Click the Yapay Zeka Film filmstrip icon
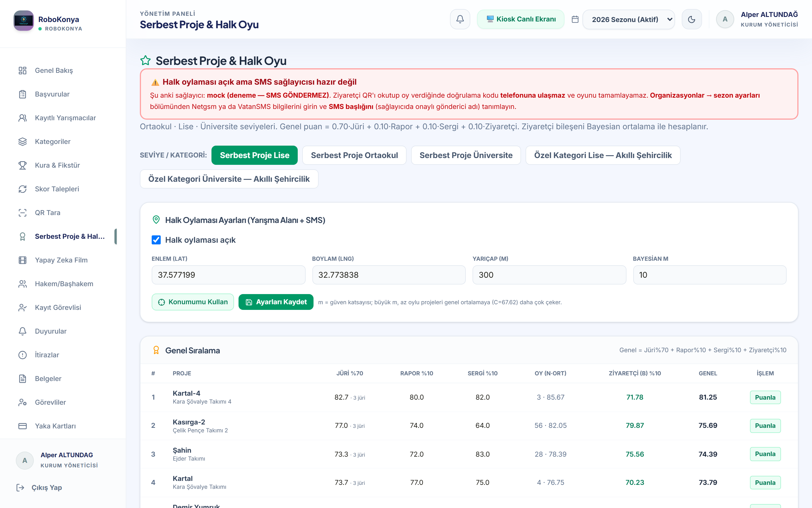This screenshot has width=812, height=508. pyautogui.click(x=23, y=260)
